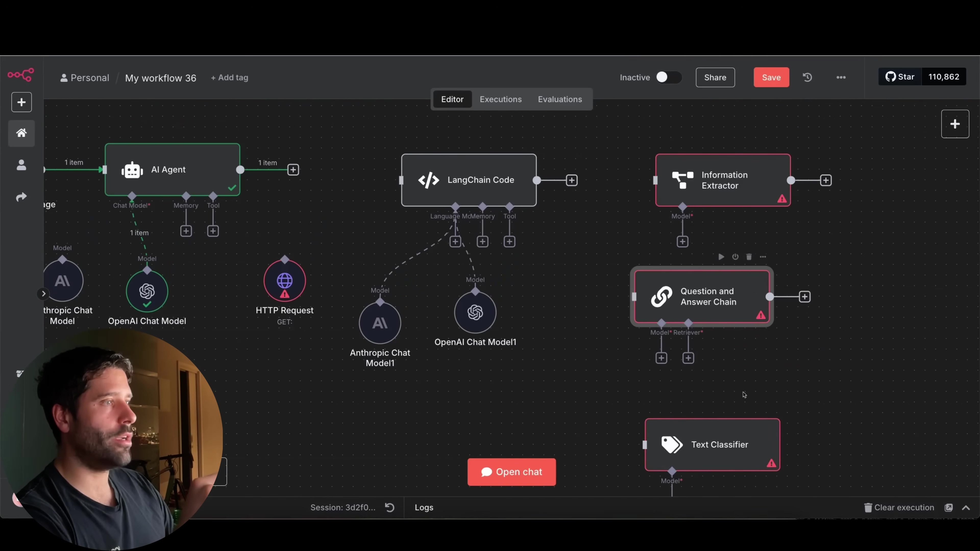Click Add tag

click(229, 78)
